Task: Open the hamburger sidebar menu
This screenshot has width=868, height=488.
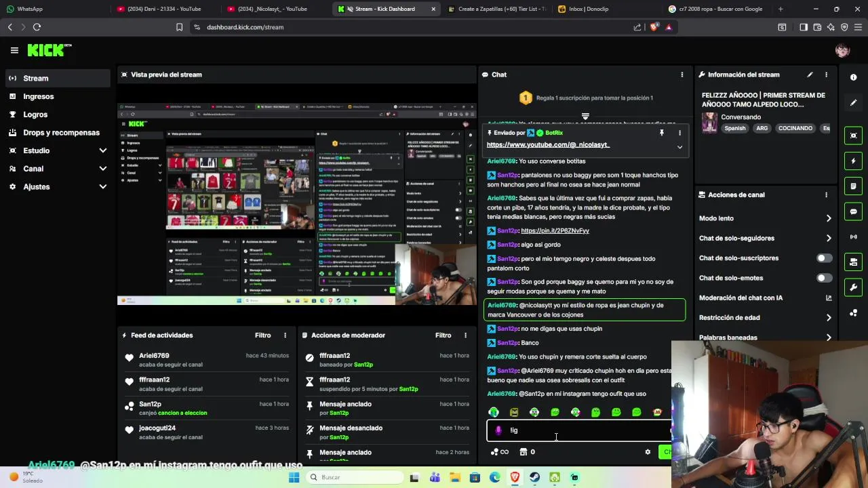Action: [x=14, y=50]
